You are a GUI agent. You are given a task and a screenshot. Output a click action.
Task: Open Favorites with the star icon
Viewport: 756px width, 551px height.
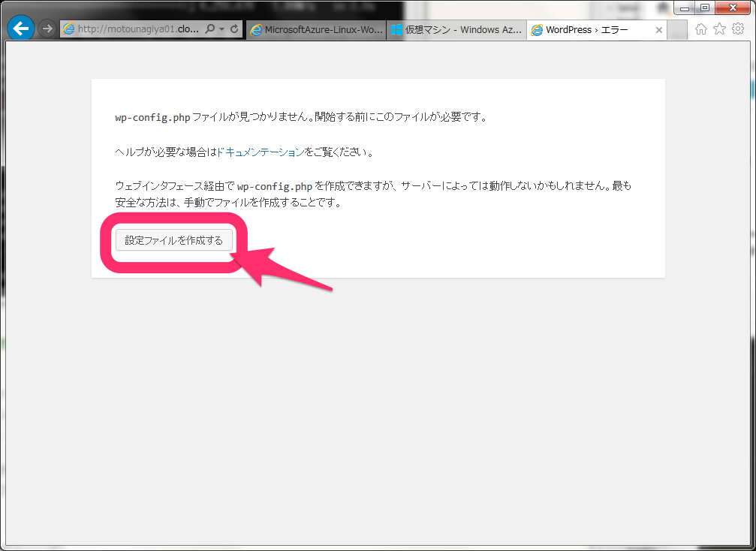(719, 29)
